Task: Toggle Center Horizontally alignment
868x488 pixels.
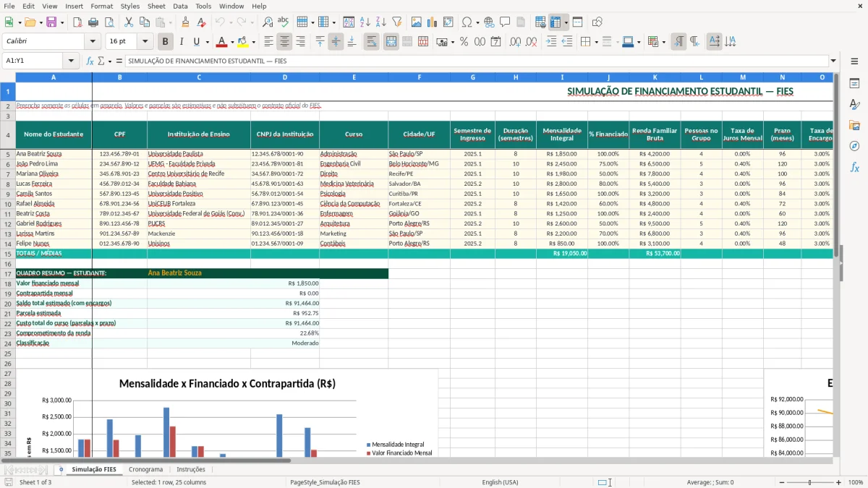Action: coord(284,42)
